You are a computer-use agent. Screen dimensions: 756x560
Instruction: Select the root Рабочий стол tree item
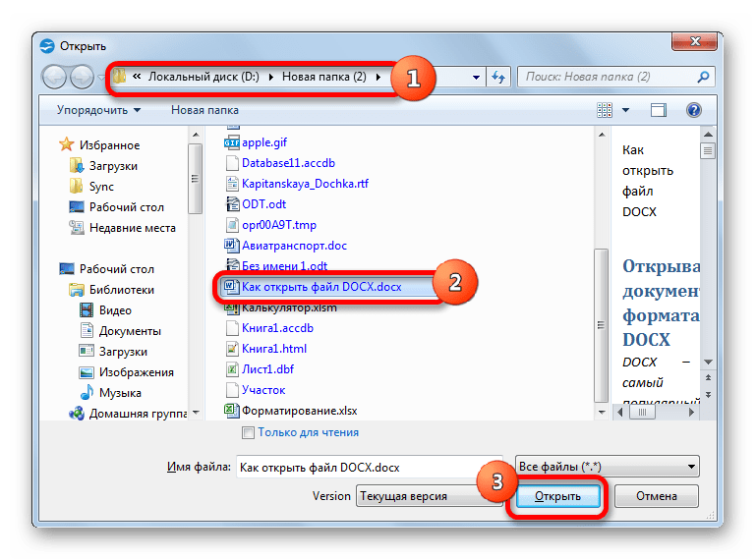click(x=117, y=269)
